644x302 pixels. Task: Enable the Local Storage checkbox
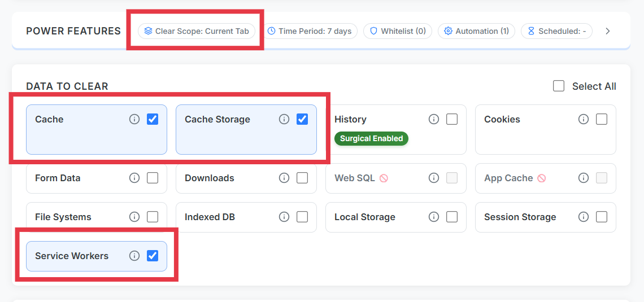point(452,217)
